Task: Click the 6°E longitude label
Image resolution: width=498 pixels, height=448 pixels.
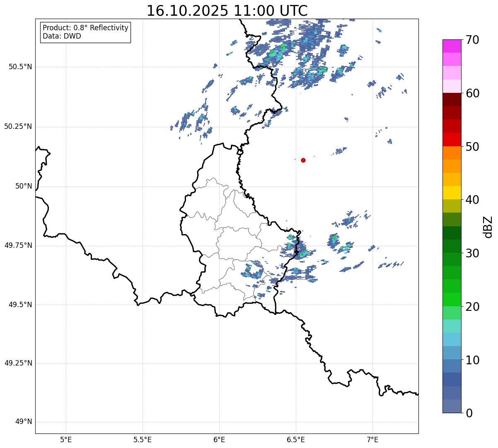Action: click(219, 439)
